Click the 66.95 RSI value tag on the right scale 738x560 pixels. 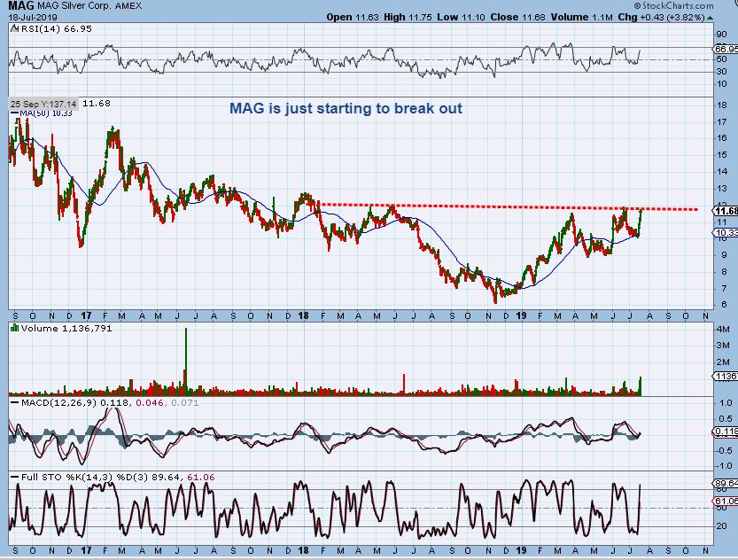[x=726, y=49]
